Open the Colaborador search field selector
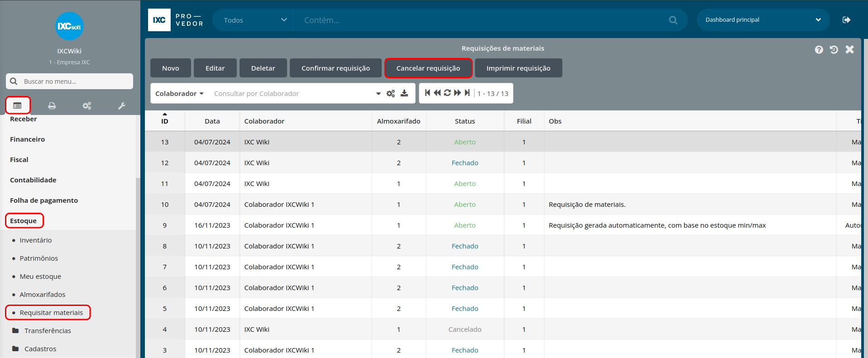 [x=179, y=94]
